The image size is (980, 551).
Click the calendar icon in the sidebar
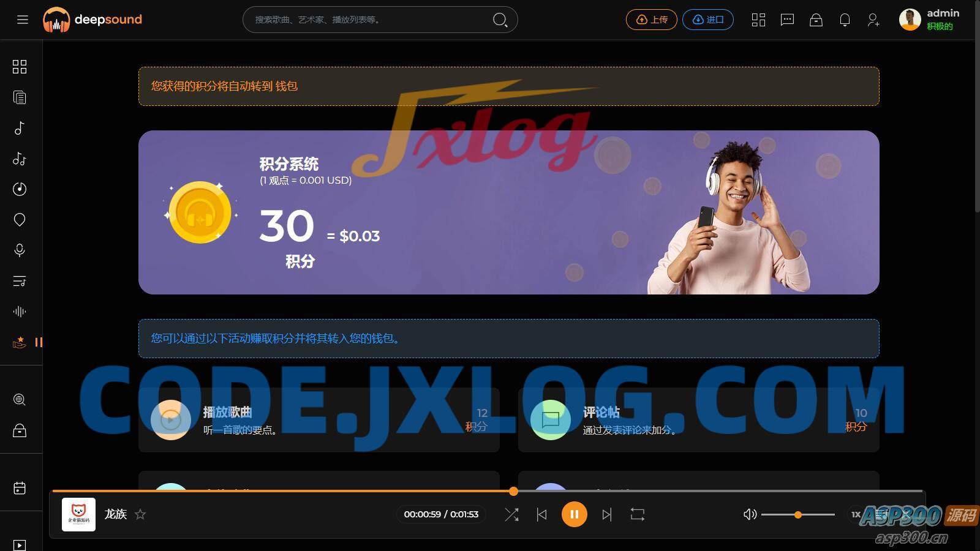click(20, 488)
